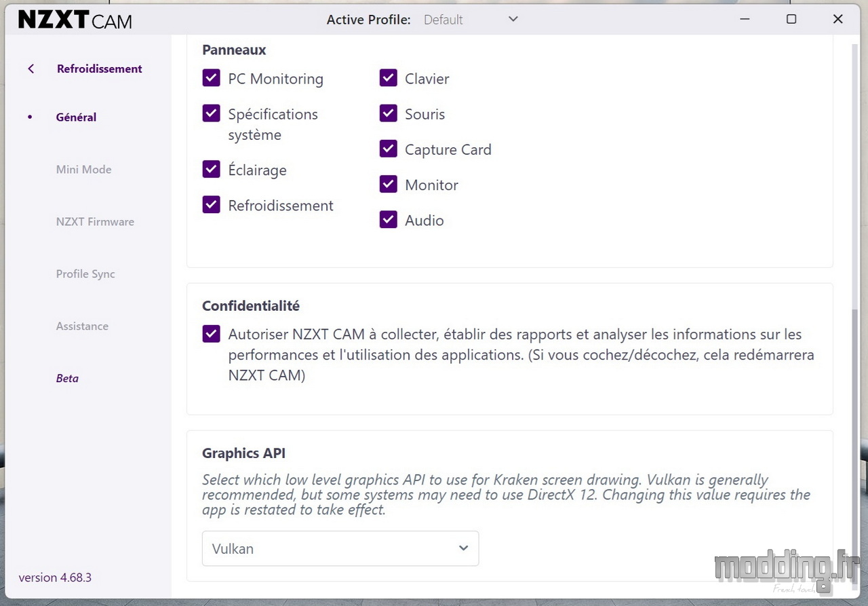Maximize the NZXT CAM window
The height and width of the screenshot is (606, 868).
click(x=791, y=20)
